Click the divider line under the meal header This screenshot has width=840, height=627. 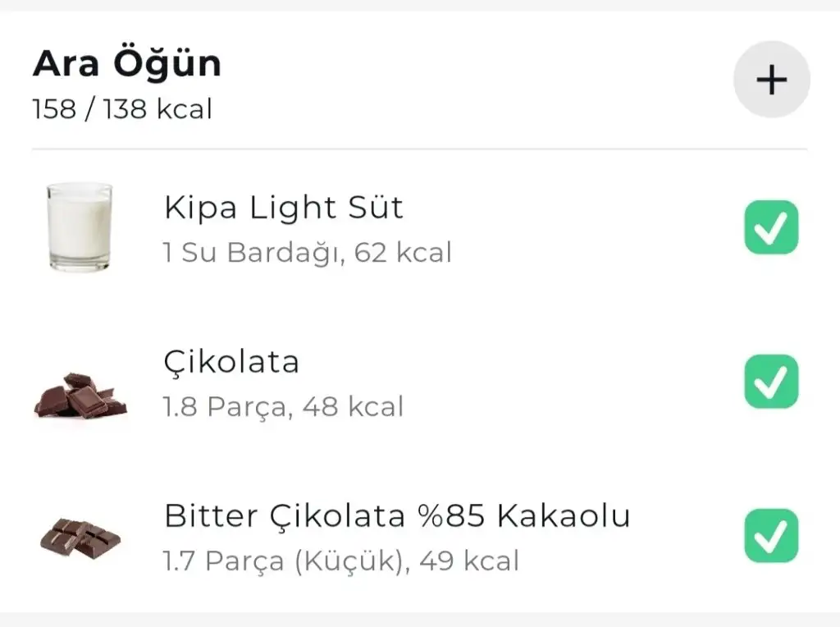coord(419,149)
